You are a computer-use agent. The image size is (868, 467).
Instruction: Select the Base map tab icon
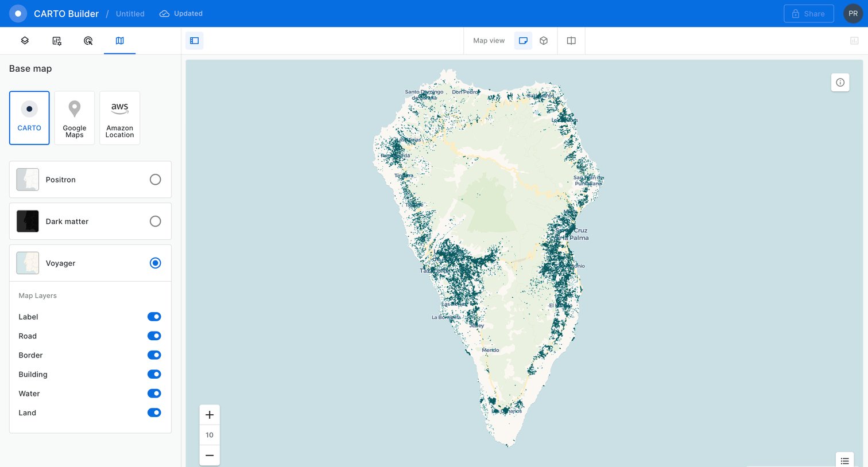point(119,41)
